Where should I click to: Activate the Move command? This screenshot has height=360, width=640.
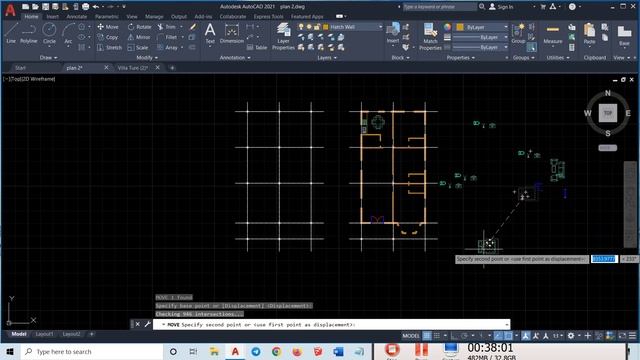pos(108,27)
